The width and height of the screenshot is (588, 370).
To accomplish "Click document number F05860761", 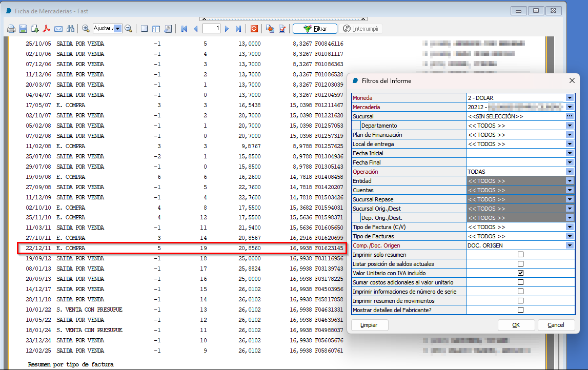I will [x=329, y=351].
